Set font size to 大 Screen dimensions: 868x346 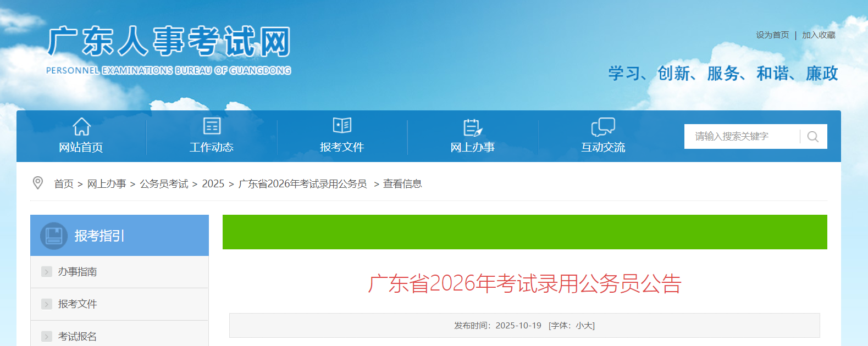[588, 326]
